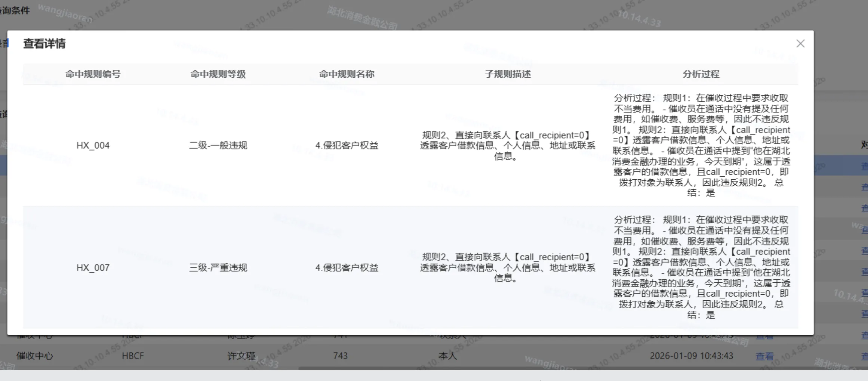Close the 查看详情 dialog

coord(800,44)
